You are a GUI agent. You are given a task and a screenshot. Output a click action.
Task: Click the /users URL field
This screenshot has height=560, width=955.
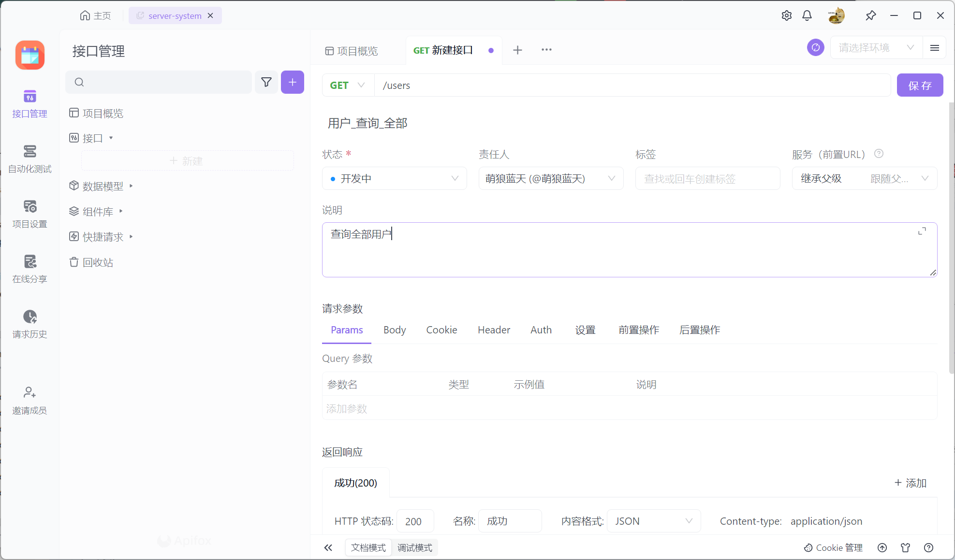[x=632, y=85]
